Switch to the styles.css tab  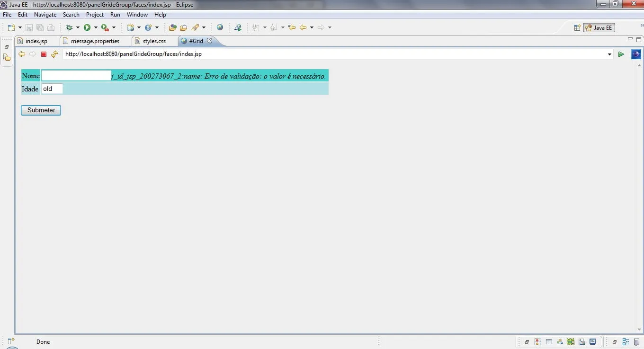[x=154, y=41]
